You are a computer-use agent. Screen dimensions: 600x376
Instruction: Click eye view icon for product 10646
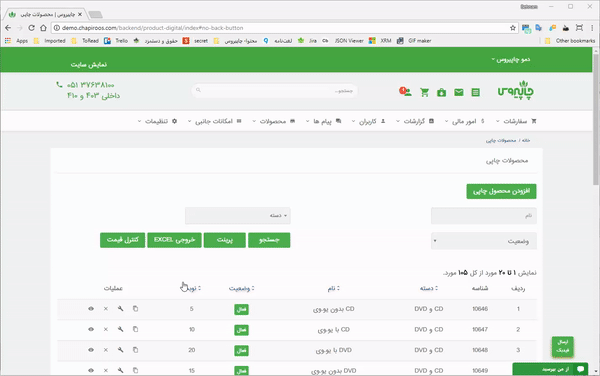(91, 309)
